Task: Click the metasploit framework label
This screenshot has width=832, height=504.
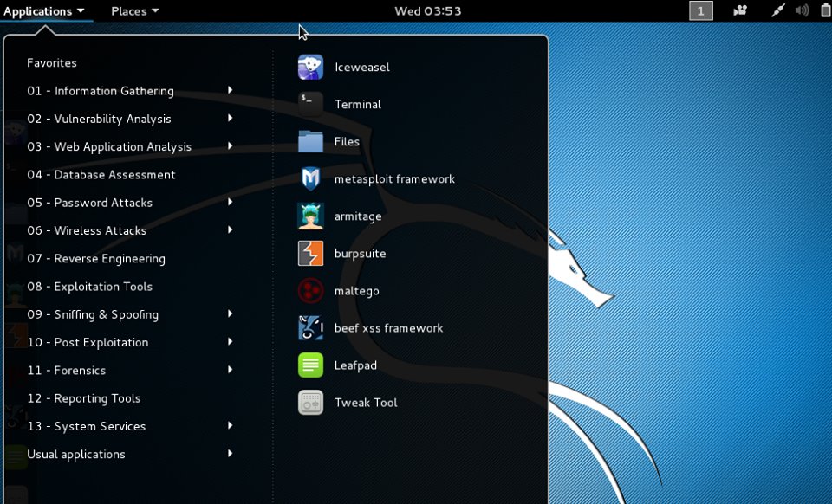Action: click(x=394, y=179)
